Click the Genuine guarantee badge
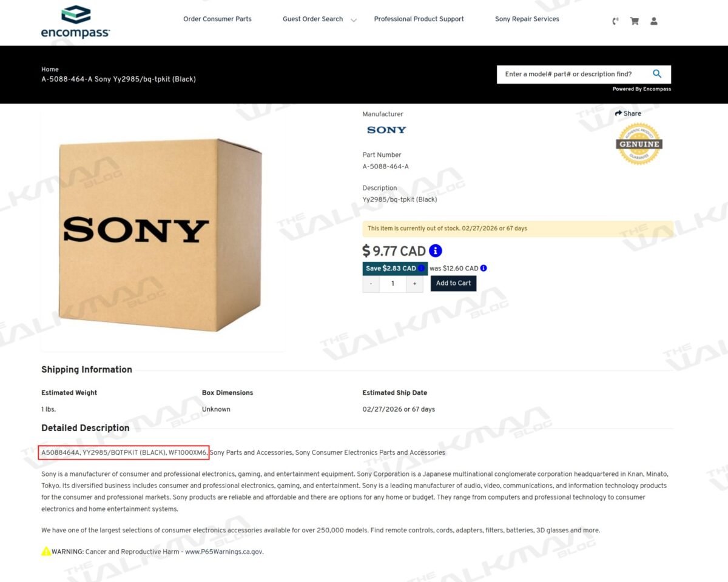Screen dimensions: 728x582 tap(639, 144)
